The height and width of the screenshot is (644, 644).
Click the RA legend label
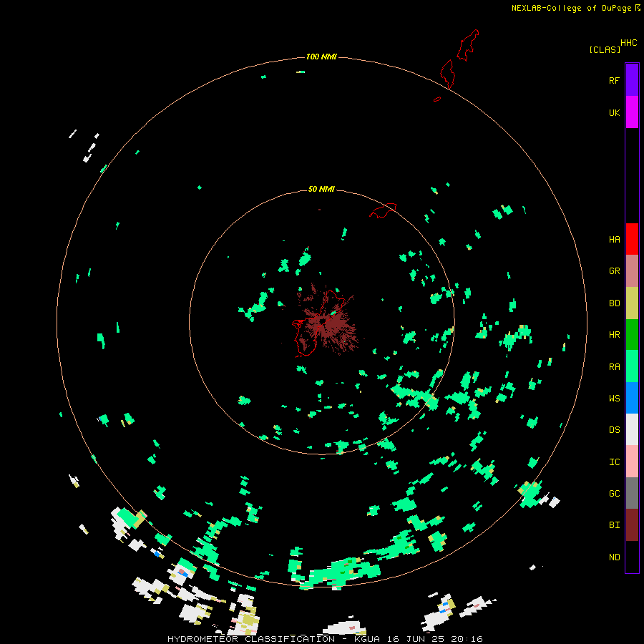(614, 367)
